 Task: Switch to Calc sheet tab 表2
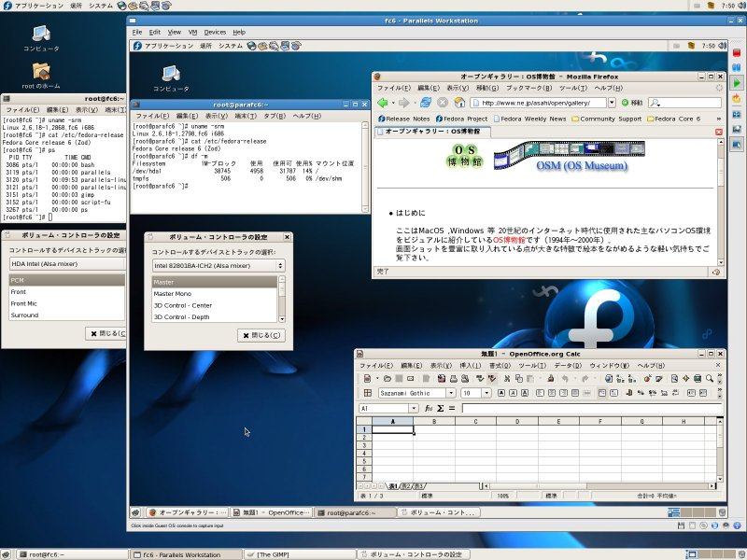click(x=405, y=486)
